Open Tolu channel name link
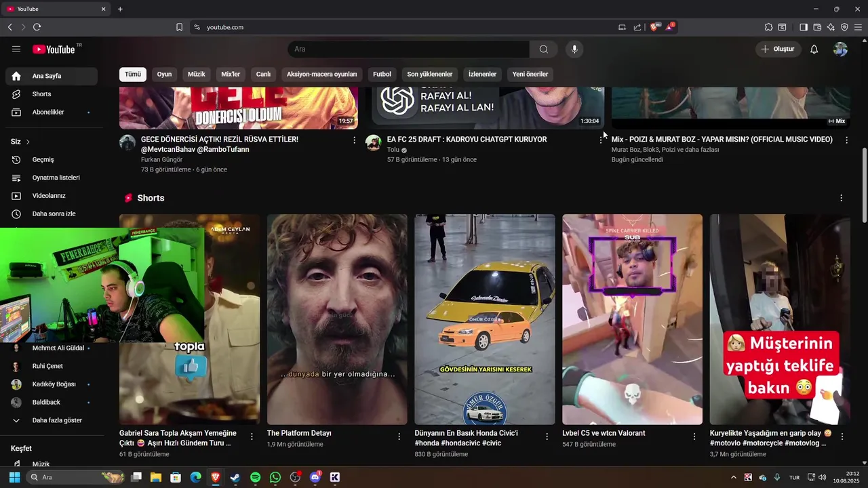This screenshot has height=488, width=868. (x=393, y=150)
